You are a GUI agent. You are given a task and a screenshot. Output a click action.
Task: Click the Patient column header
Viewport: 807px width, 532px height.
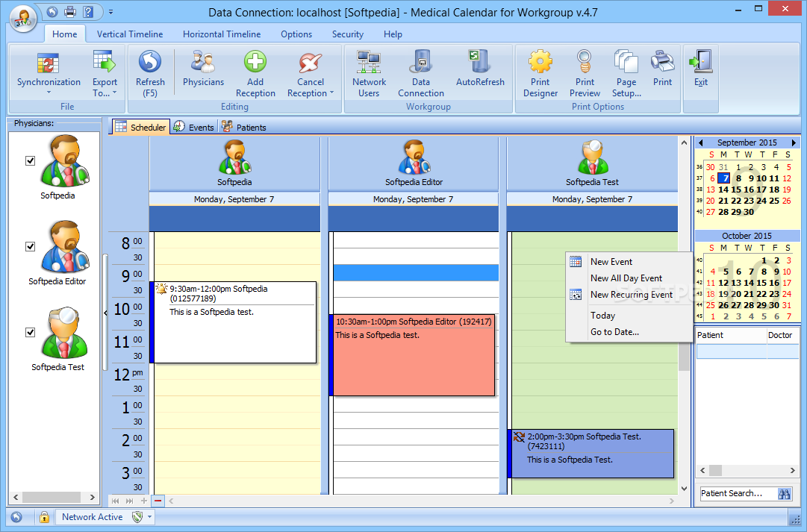point(731,335)
